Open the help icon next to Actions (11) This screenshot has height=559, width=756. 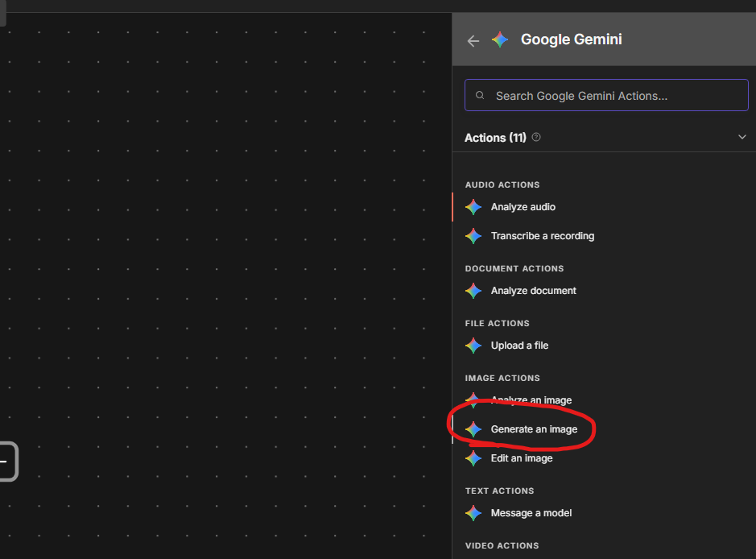[x=535, y=138]
